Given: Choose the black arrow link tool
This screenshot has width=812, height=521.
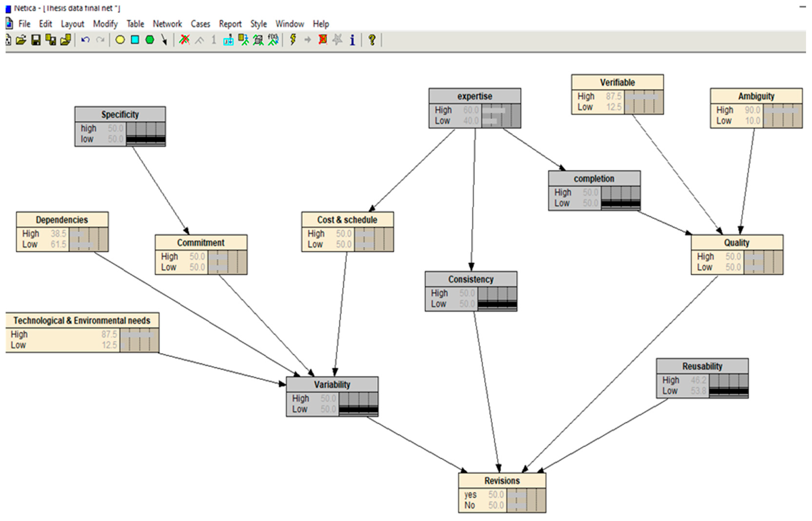Looking at the screenshot, I should click(x=164, y=40).
